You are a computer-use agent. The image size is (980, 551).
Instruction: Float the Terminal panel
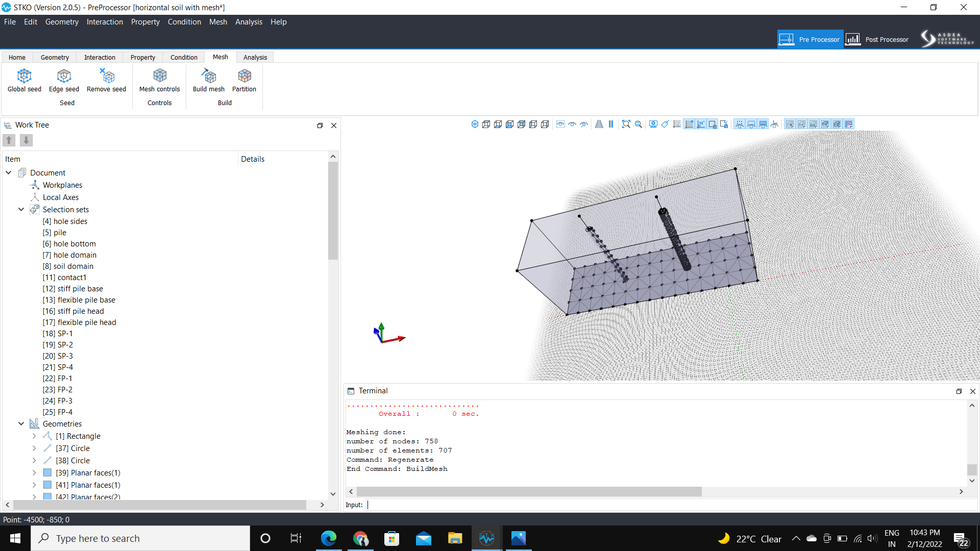click(x=959, y=391)
